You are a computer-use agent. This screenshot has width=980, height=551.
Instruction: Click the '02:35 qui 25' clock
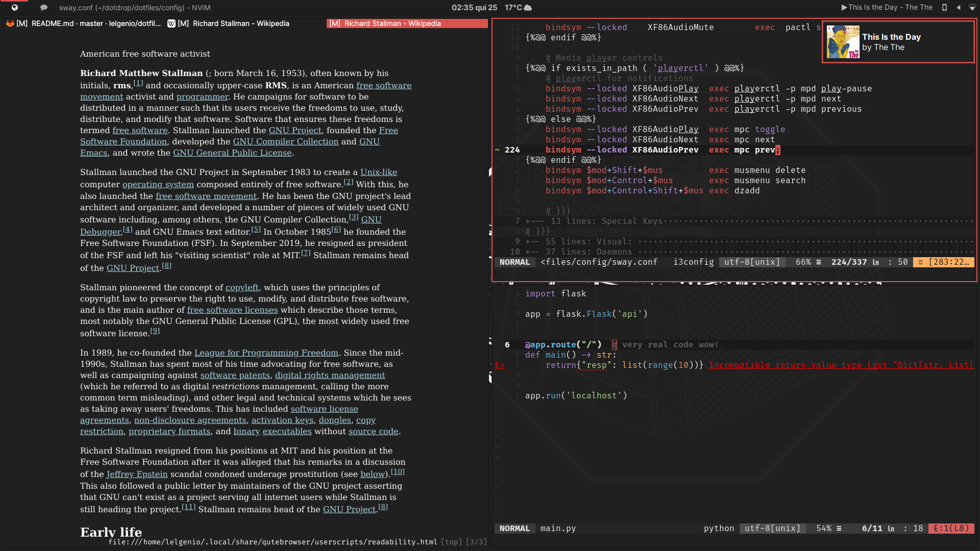click(x=474, y=8)
